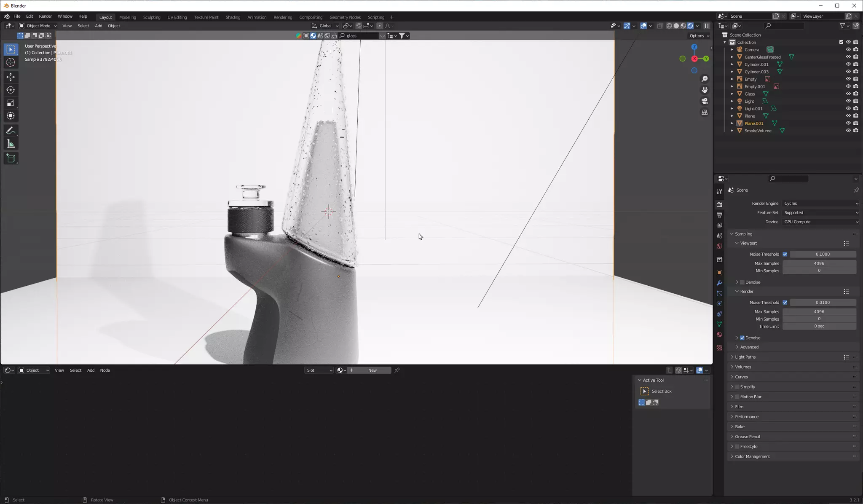Image resolution: width=863 pixels, height=504 pixels.
Task: Open the View Layer properties tab icon
Action: pyautogui.click(x=719, y=225)
